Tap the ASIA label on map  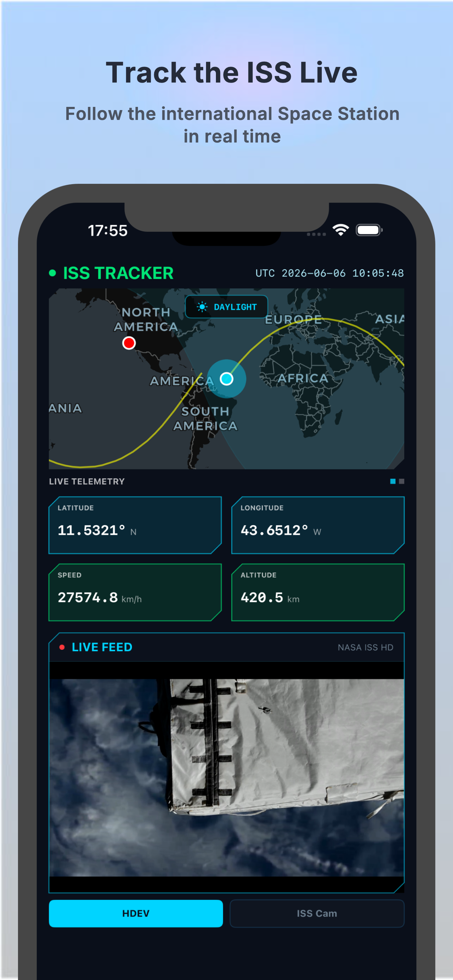[x=389, y=319]
